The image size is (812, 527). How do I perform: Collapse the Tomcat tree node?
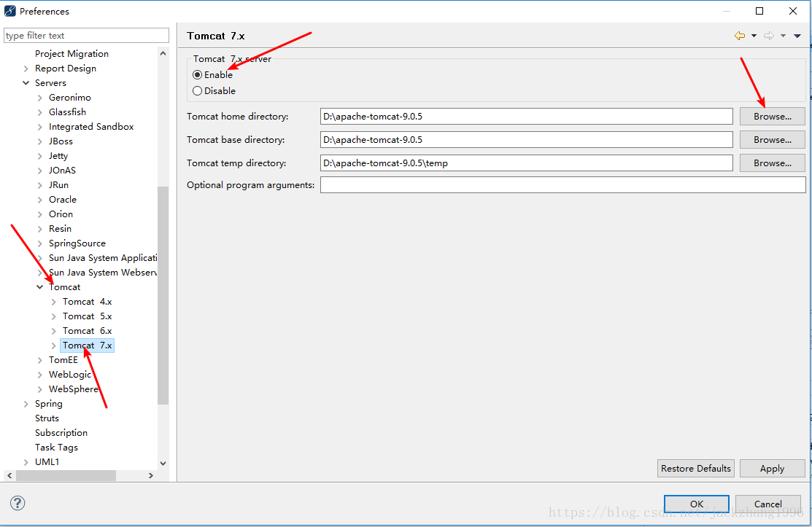(x=40, y=287)
